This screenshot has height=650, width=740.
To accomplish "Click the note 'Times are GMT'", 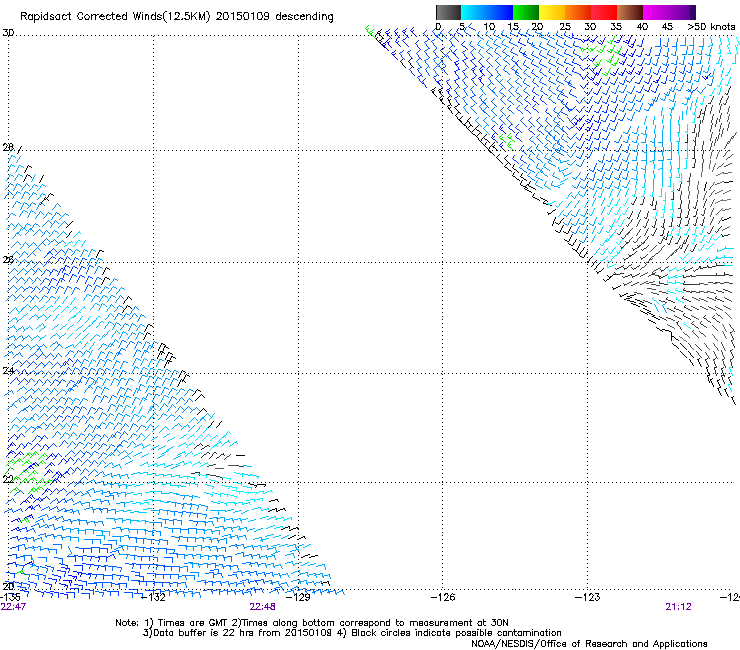I will (x=193, y=623).
